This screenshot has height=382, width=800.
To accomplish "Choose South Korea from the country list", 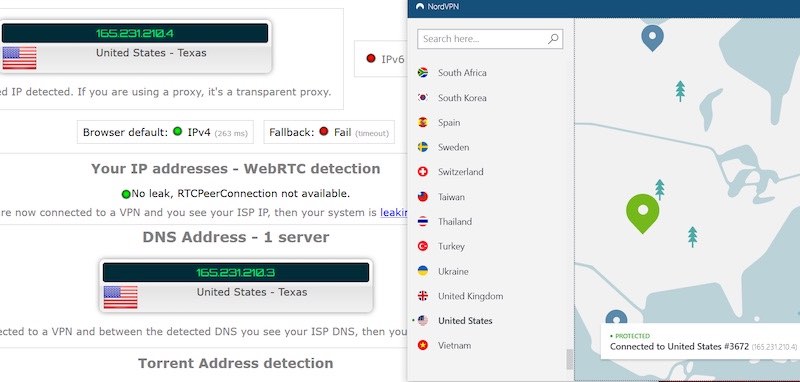I will click(462, 97).
